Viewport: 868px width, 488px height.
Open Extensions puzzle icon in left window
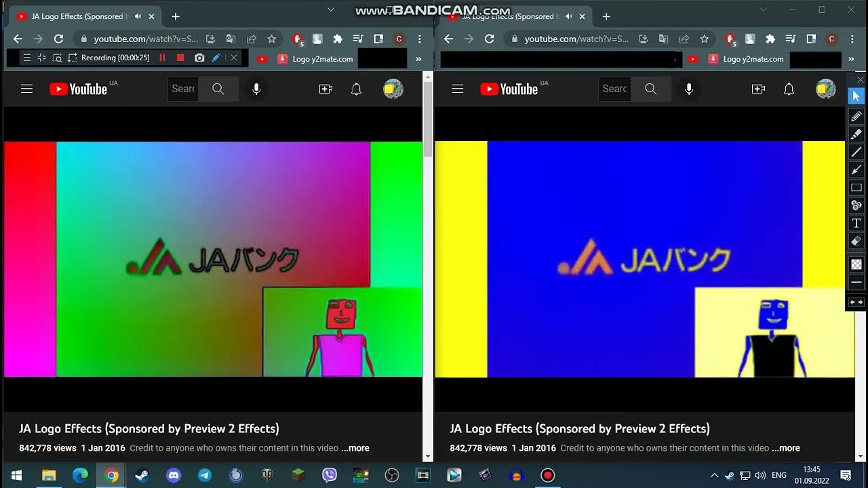[338, 39]
